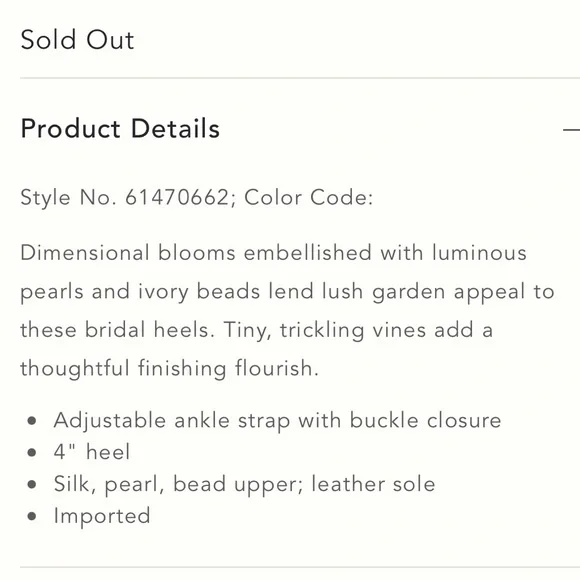Click the Color Code label
The height and width of the screenshot is (580, 580).
point(308,197)
